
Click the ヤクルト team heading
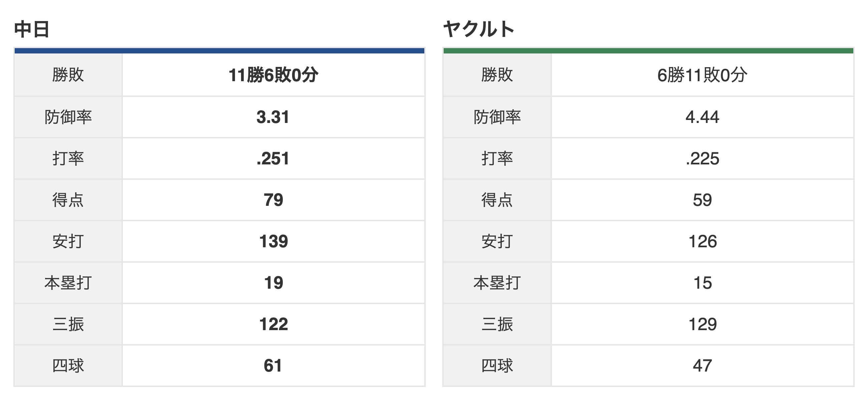[478, 29]
